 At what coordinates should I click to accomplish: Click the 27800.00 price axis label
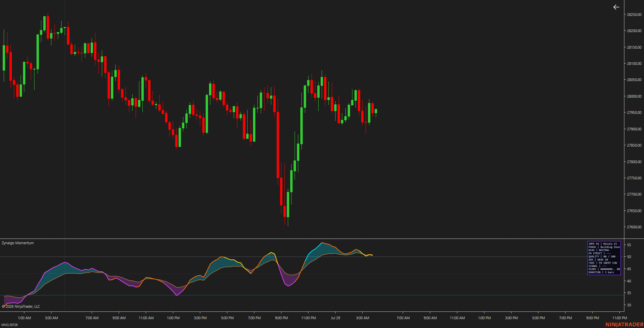pos(634,162)
